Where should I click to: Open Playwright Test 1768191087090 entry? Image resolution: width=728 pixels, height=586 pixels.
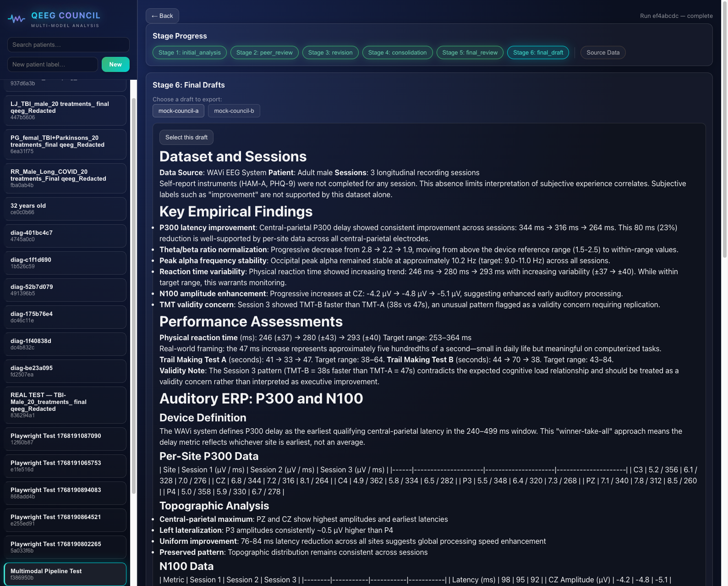pos(65,439)
